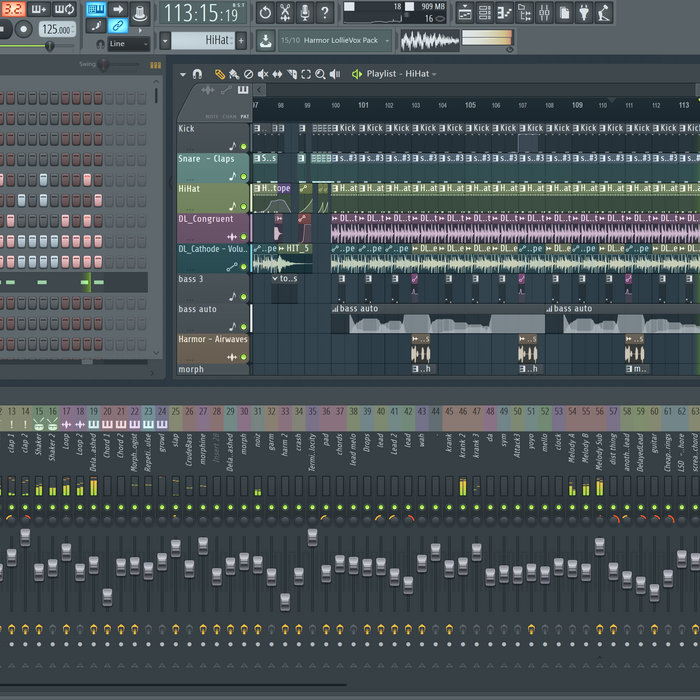Click the main volume slider knob top left
The image size is (700, 700).
49,46
